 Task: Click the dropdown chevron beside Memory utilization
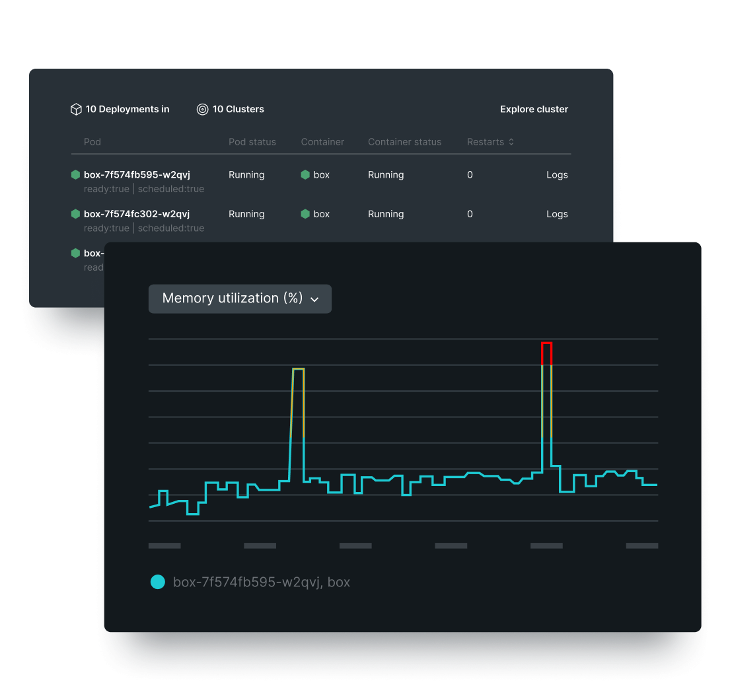pos(314,300)
